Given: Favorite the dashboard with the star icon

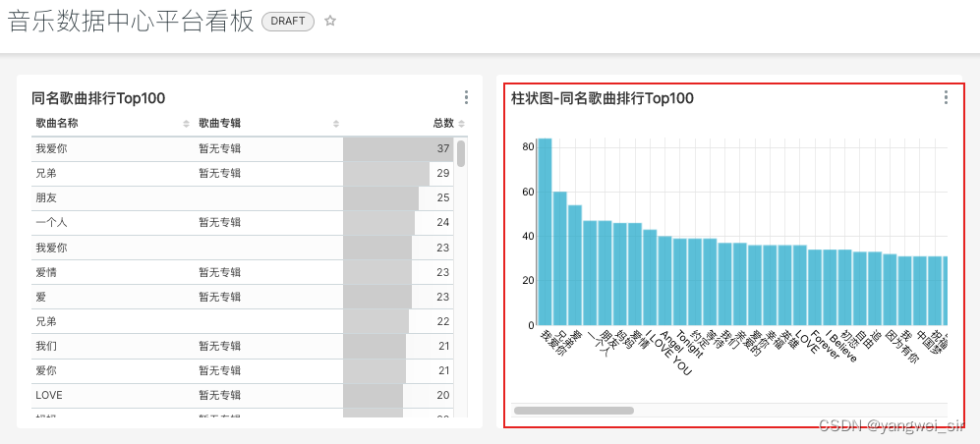Looking at the screenshot, I should 330,21.
